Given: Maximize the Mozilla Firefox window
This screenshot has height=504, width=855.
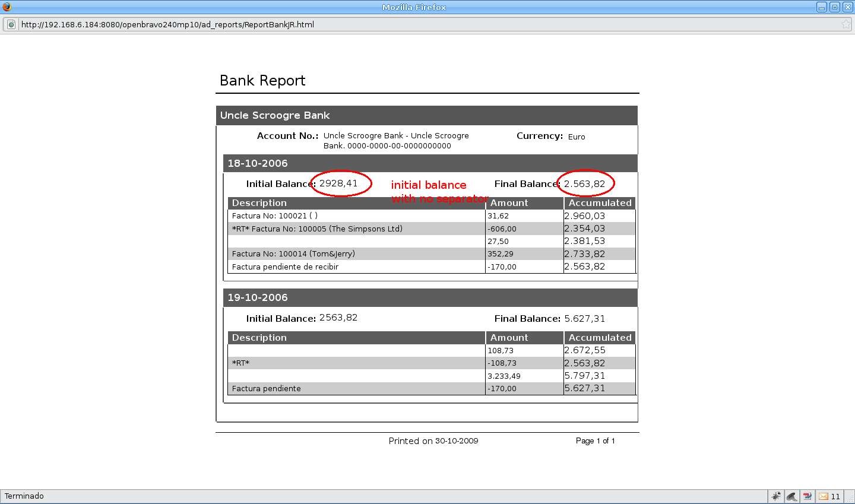Looking at the screenshot, I should (x=835, y=7).
